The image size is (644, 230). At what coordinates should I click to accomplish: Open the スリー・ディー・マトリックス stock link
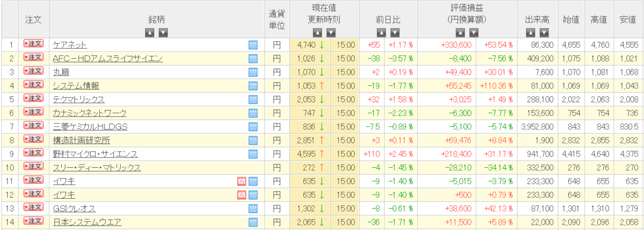[97, 168]
